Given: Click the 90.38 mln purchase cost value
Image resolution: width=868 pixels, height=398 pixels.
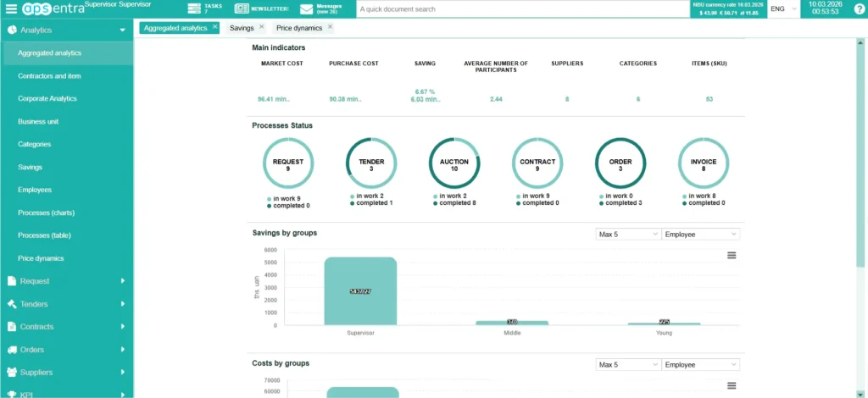Looking at the screenshot, I should coord(345,100).
